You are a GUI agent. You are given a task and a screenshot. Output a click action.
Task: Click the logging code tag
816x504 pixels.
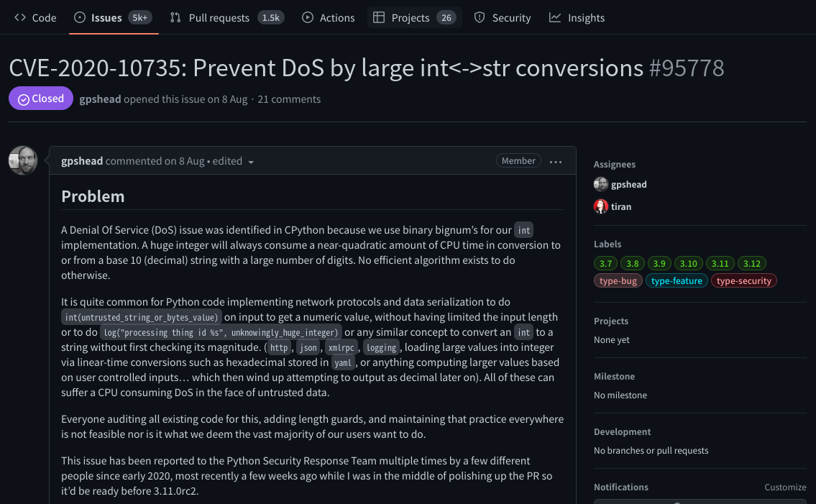pos(382,347)
